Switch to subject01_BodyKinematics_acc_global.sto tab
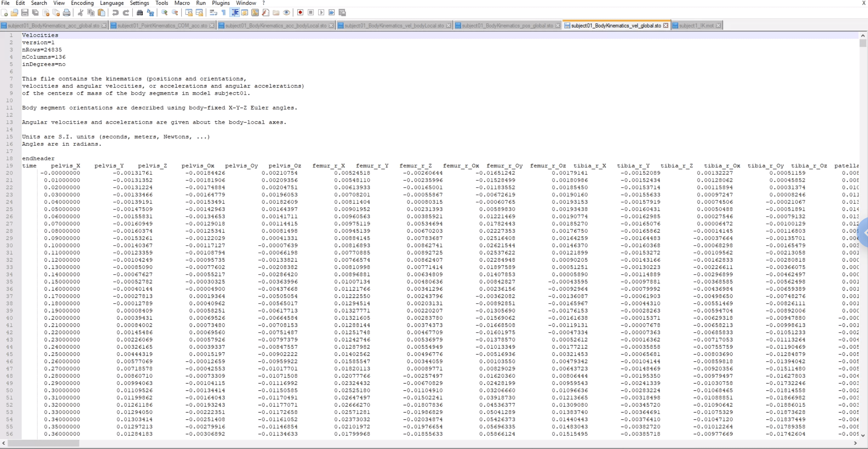Image resolution: width=868 pixels, height=449 pixels. pyautogui.click(x=53, y=26)
